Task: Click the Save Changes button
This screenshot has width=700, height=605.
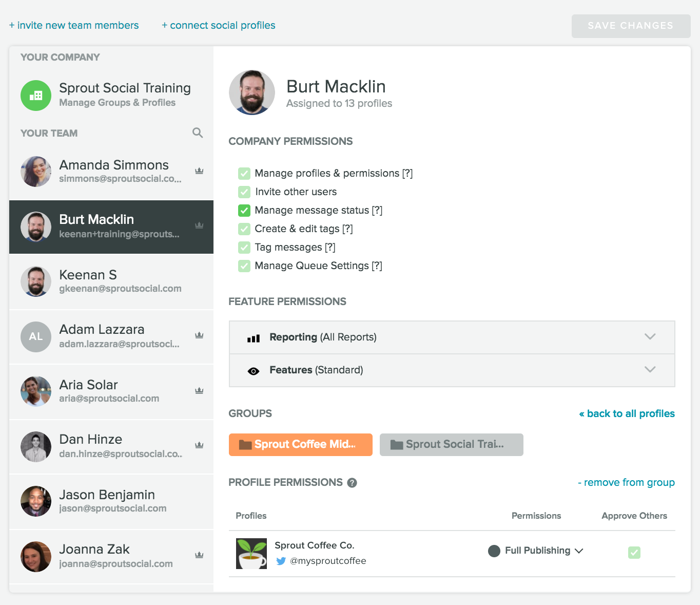Action: pos(631,26)
